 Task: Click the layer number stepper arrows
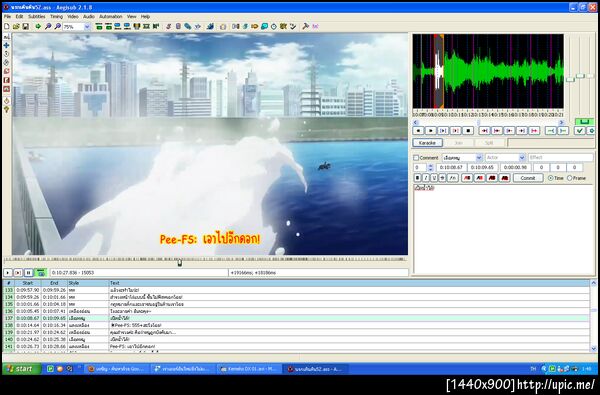point(430,168)
